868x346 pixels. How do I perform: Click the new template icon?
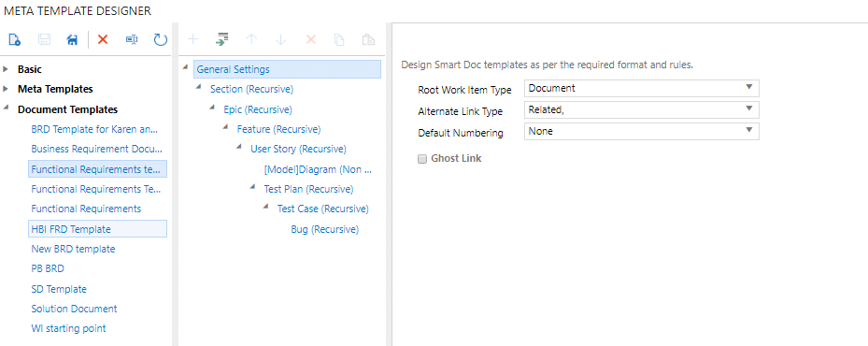pos(15,39)
